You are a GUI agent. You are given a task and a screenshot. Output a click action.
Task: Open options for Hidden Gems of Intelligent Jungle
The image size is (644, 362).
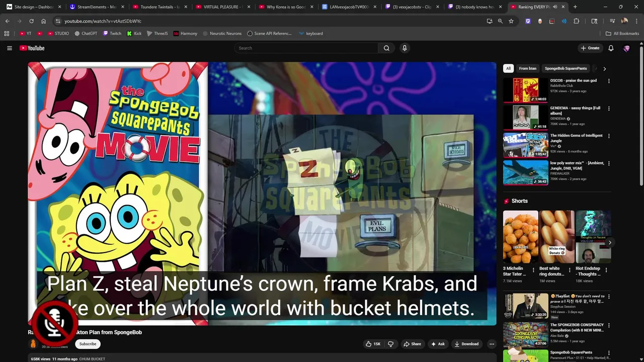609,136
